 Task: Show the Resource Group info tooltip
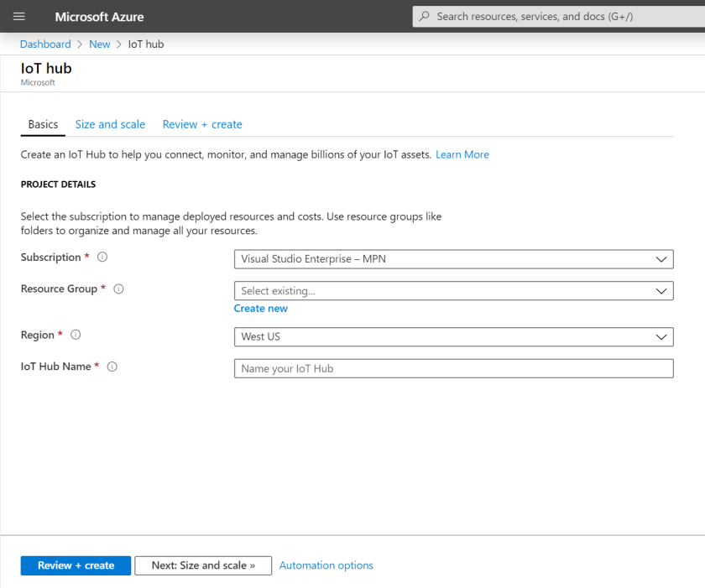click(118, 288)
